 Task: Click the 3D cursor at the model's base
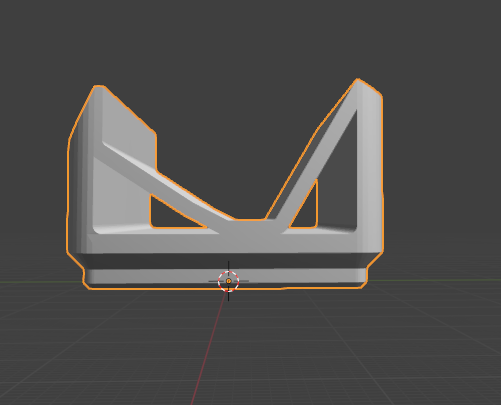(x=229, y=281)
